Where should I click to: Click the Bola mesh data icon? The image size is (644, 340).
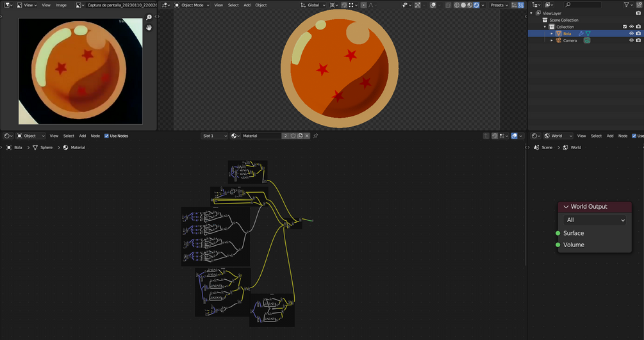point(588,34)
